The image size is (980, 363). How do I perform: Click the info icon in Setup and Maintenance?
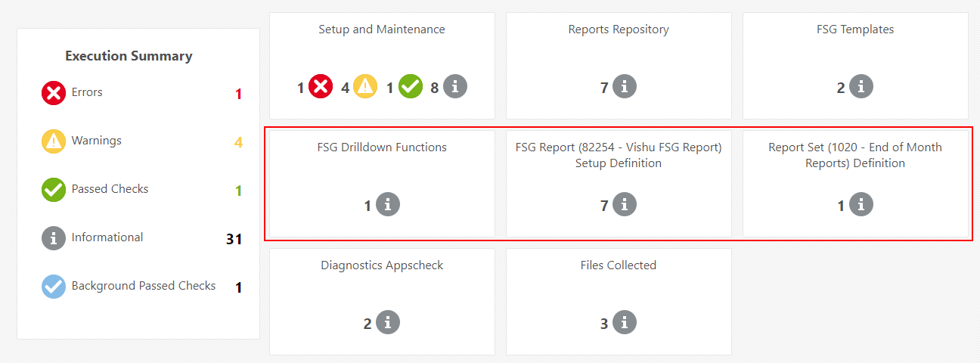(x=455, y=87)
